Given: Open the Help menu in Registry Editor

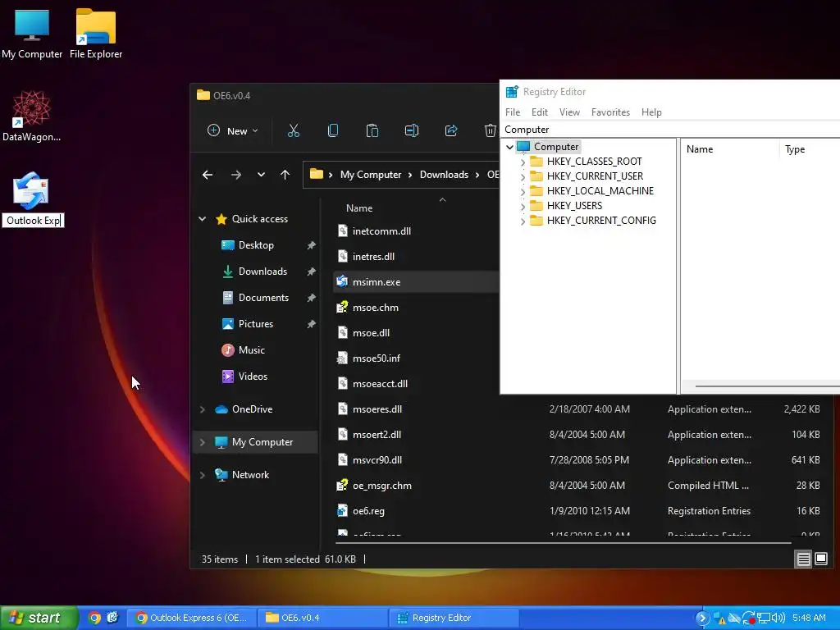Looking at the screenshot, I should (x=651, y=112).
